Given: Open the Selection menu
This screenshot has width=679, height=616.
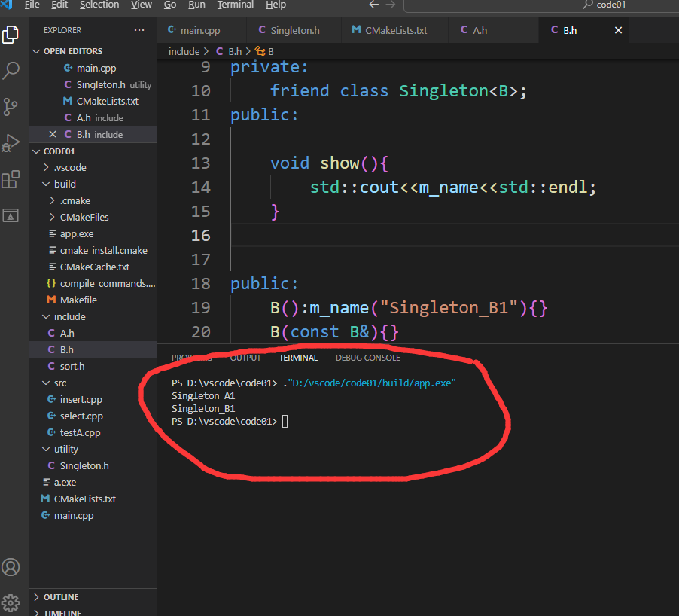Looking at the screenshot, I should 99,5.
